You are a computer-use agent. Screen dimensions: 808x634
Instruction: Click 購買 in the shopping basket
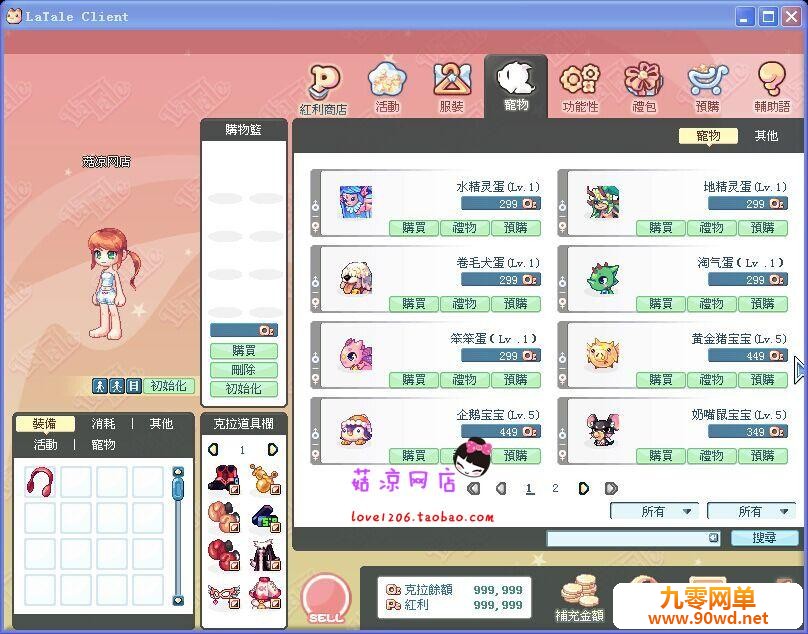point(244,351)
